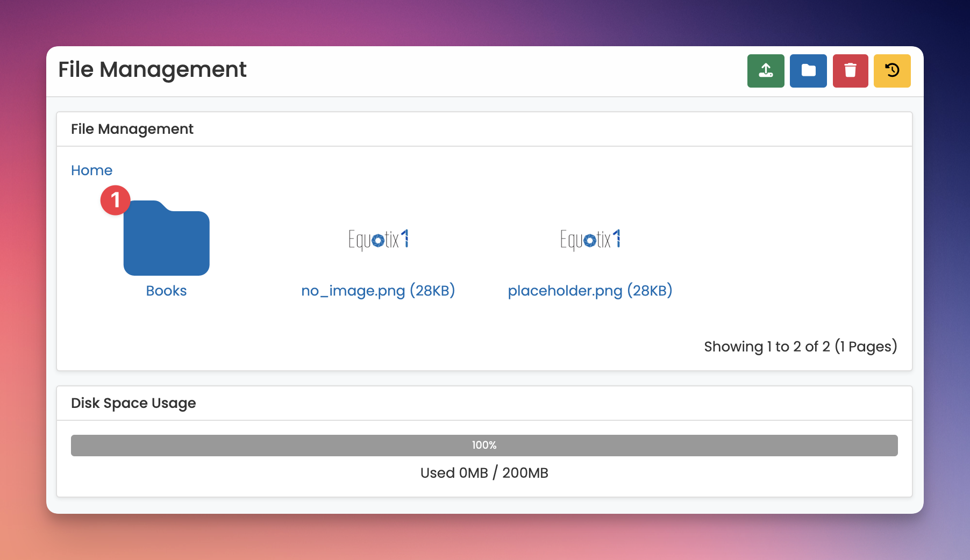Click the gray disk usage progress bar

point(269,446)
